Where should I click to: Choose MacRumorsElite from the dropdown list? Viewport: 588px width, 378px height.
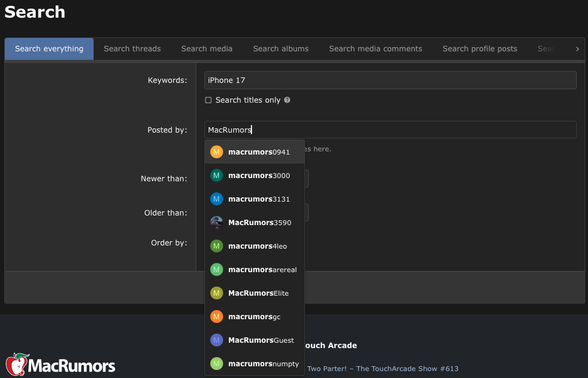[255, 293]
